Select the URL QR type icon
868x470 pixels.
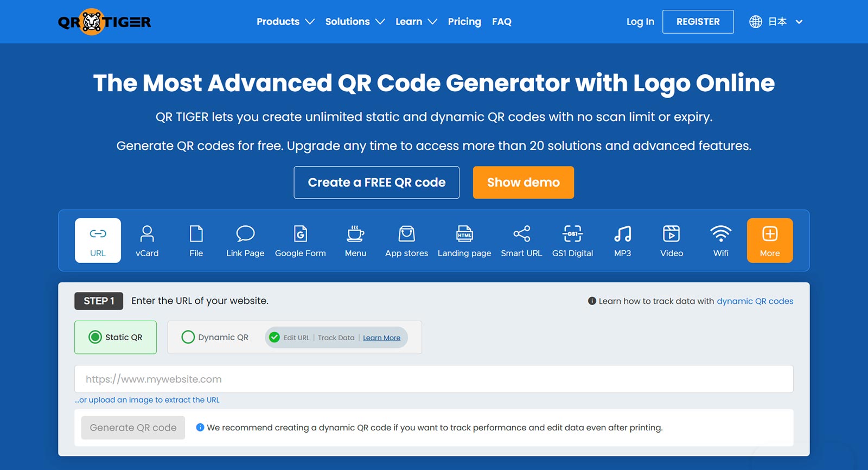pyautogui.click(x=98, y=234)
